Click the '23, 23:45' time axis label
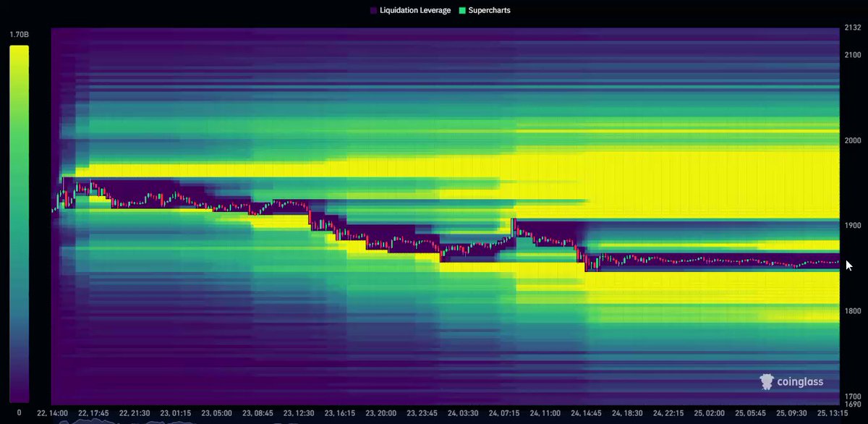The width and height of the screenshot is (868, 424). 422,413
